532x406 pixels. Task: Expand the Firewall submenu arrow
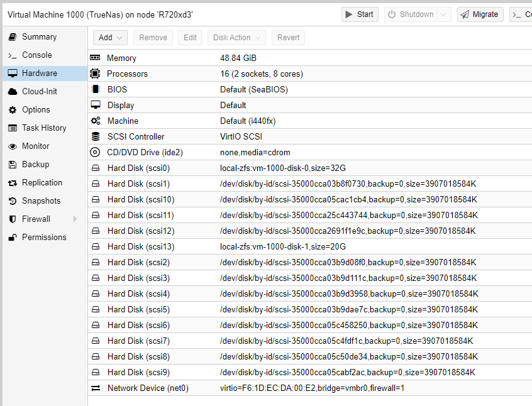point(75,219)
